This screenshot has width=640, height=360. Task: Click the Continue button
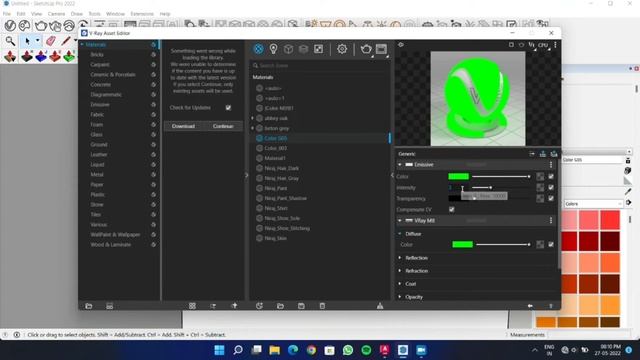click(223, 126)
